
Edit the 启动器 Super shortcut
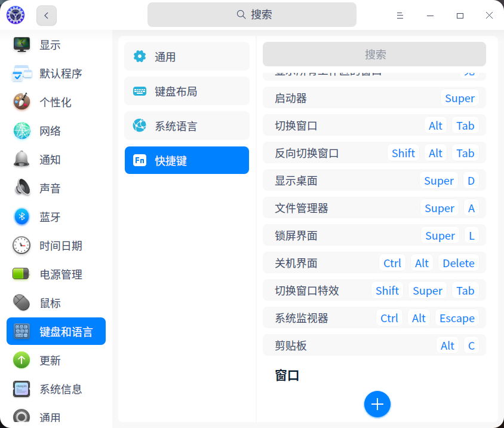pyautogui.click(x=374, y=97)
